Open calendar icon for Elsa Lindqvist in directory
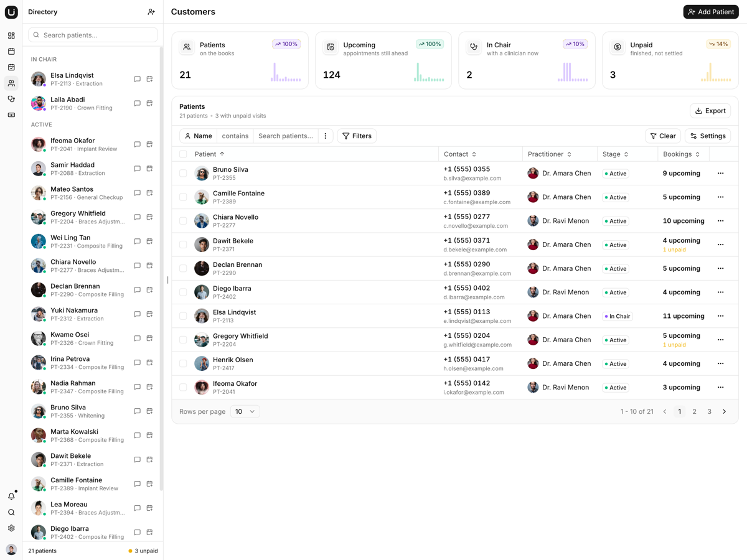The width and height of the screenshot is (747, 560). [149, 79]
